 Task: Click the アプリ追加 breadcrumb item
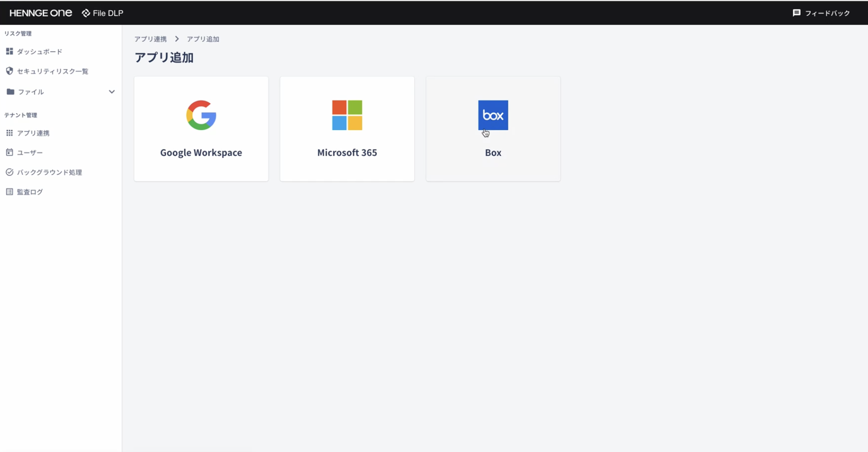click(x=203, y=39)
